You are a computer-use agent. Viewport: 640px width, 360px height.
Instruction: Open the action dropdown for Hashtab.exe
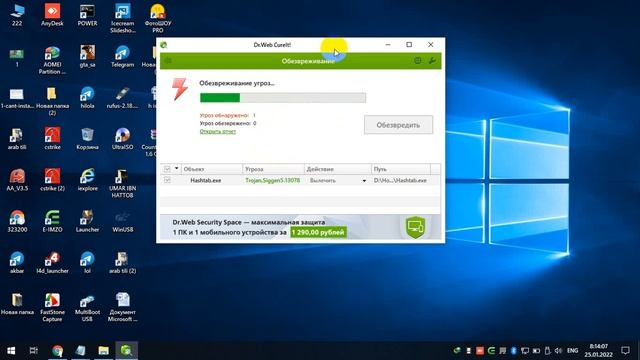pos(364,180)
